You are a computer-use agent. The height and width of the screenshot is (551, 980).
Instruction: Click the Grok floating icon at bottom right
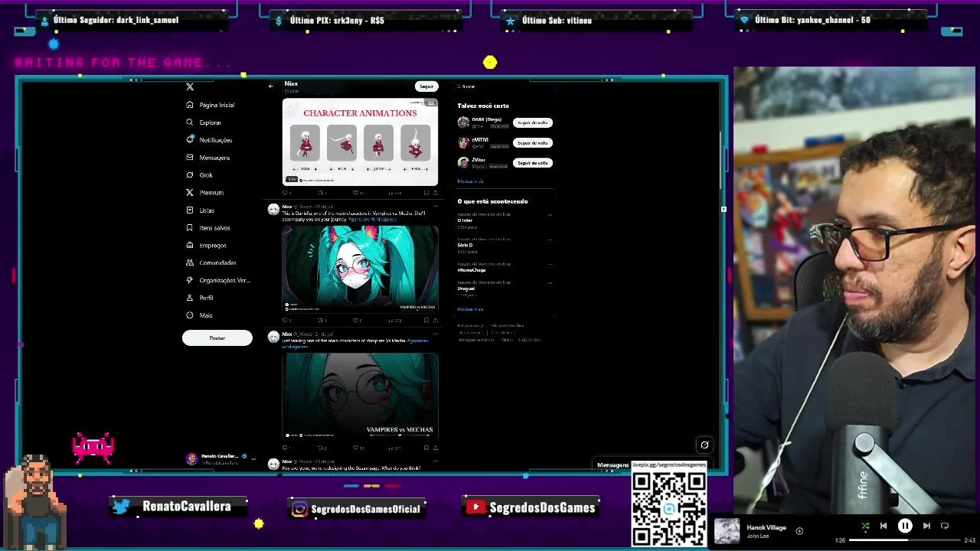(704, 445)
